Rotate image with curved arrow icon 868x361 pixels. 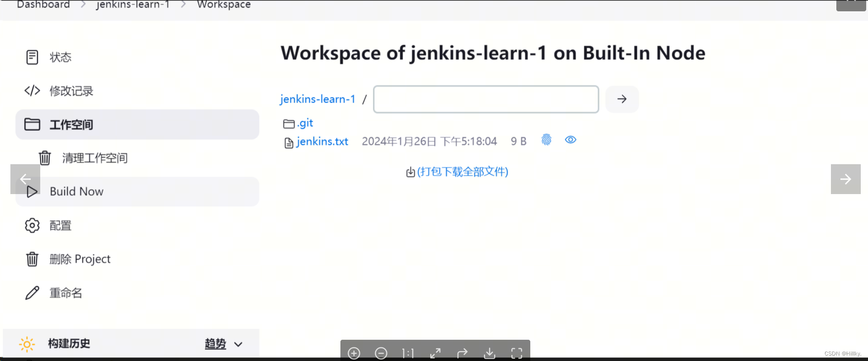pyautogui.click(x=462, y=353)
